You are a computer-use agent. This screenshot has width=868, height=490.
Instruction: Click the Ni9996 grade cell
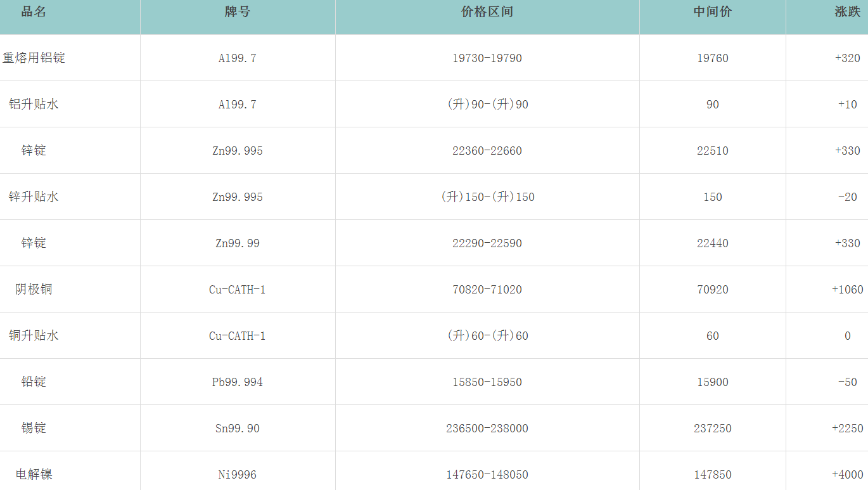pos(238,475)
